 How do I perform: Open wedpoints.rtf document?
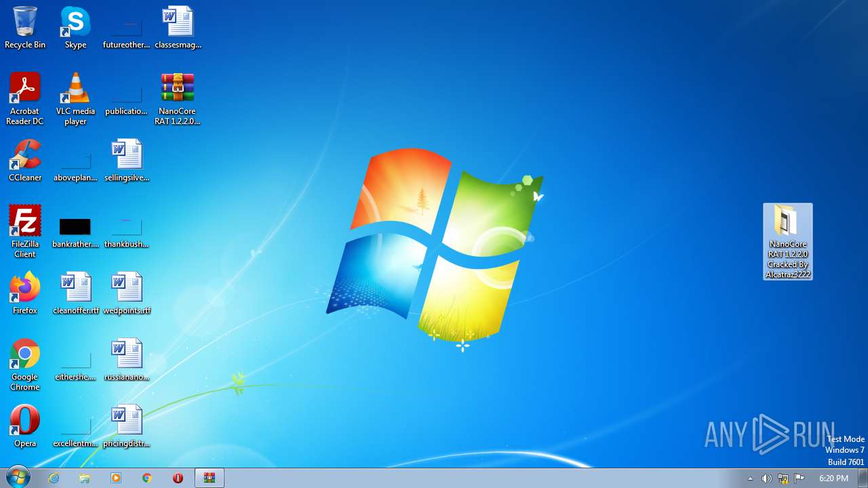tap(126, 293)
